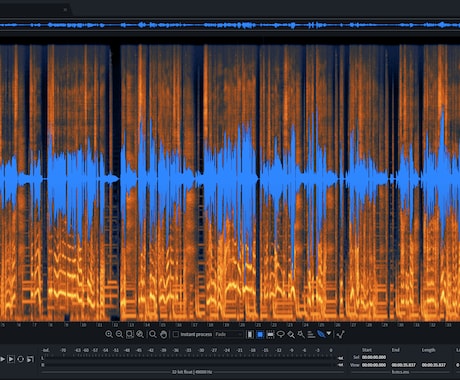Click the Sel Start time field
The image size is (460, 380).
coord(374,357)
